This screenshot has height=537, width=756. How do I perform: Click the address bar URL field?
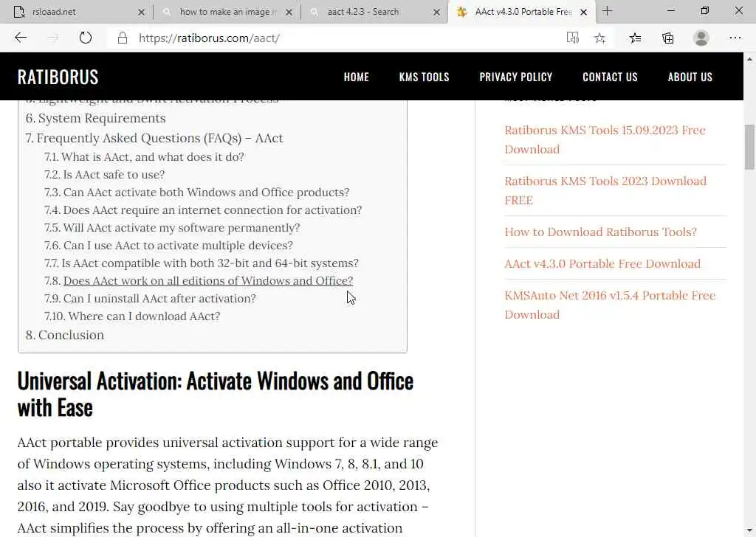[x=337, y=38]
